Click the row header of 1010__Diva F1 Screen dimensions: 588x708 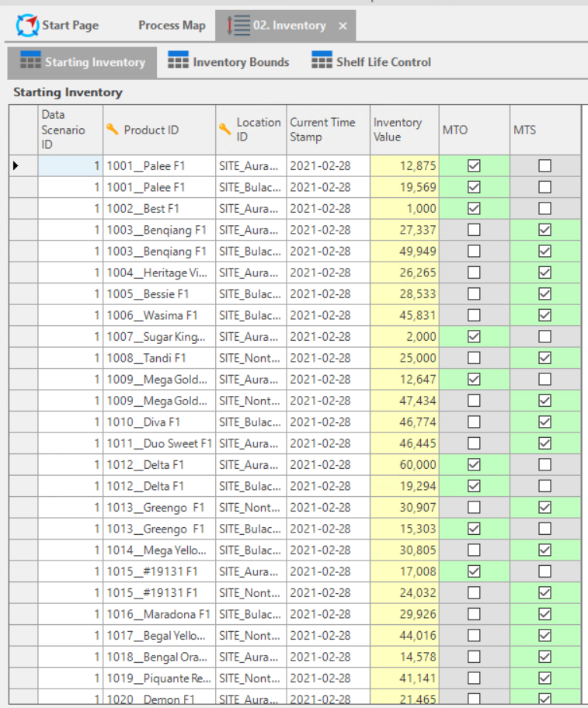(x=23, y=422)
